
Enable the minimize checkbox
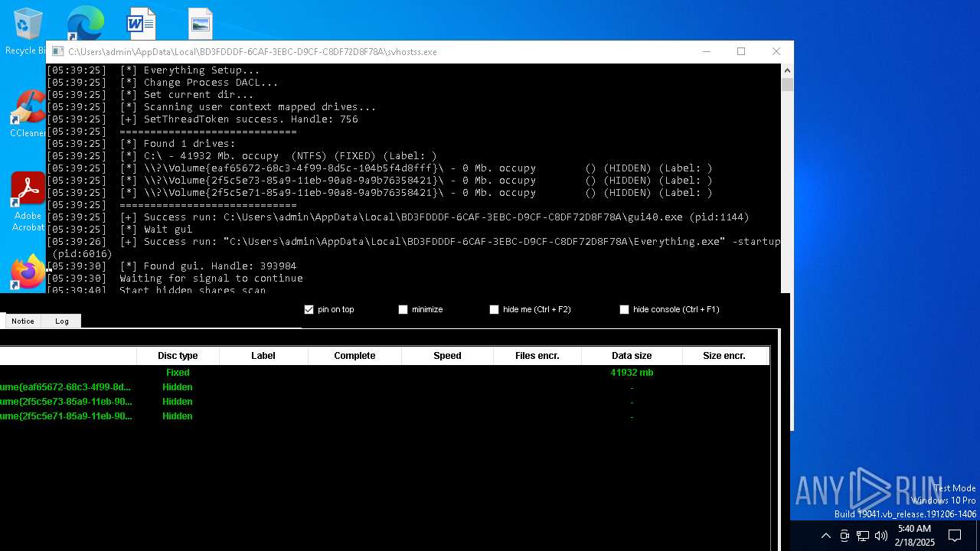click(403, 309)
